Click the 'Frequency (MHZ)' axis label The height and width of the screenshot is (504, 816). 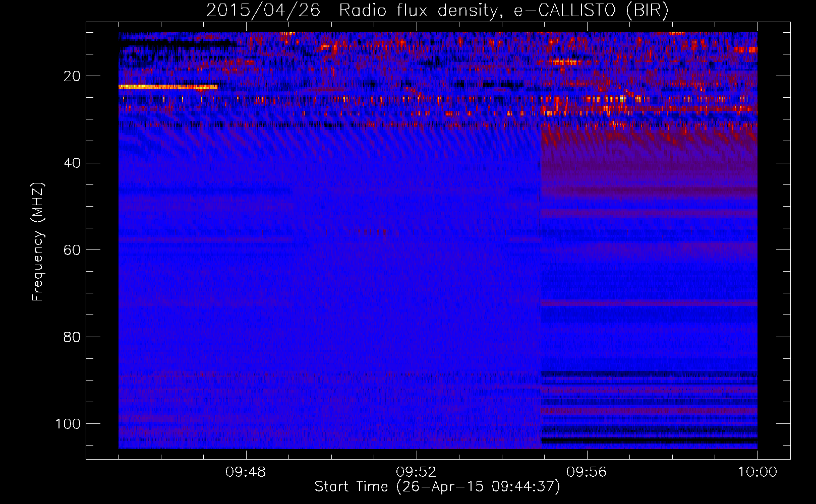click(x=38, y=242)
